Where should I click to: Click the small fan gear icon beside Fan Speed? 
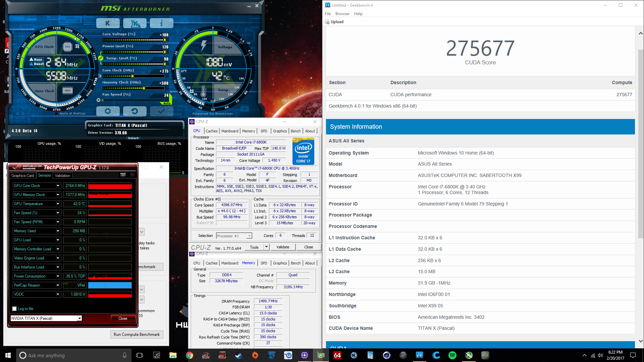point(98,100)
